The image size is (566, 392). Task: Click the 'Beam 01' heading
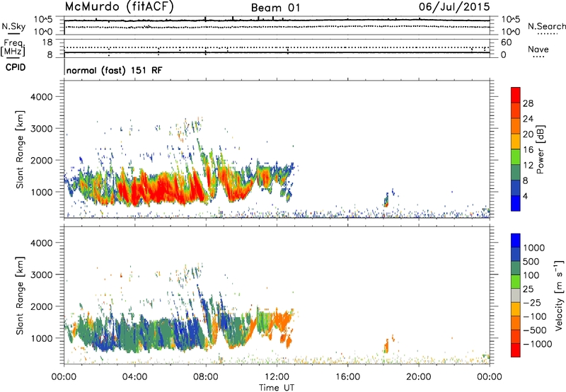tap(275, 8)
